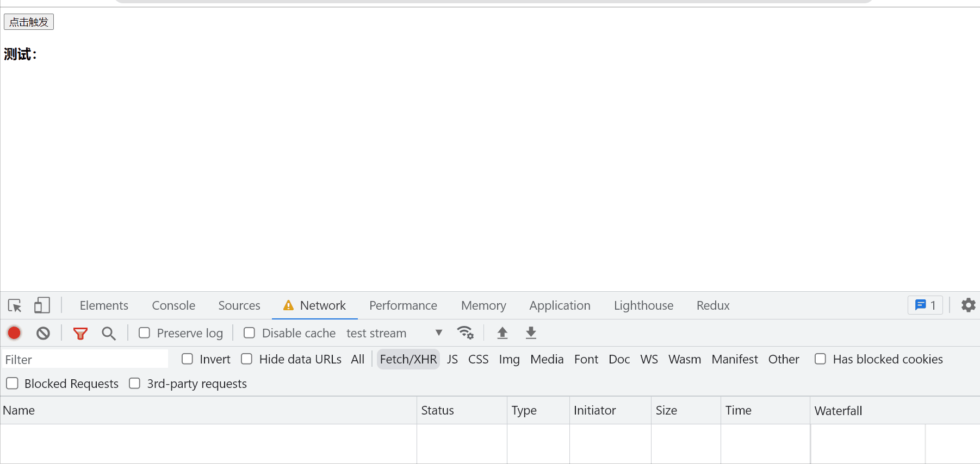Switch to the Console tab
Image resolution: width=980 pixels, height=464 pixels.
(173, 305)
